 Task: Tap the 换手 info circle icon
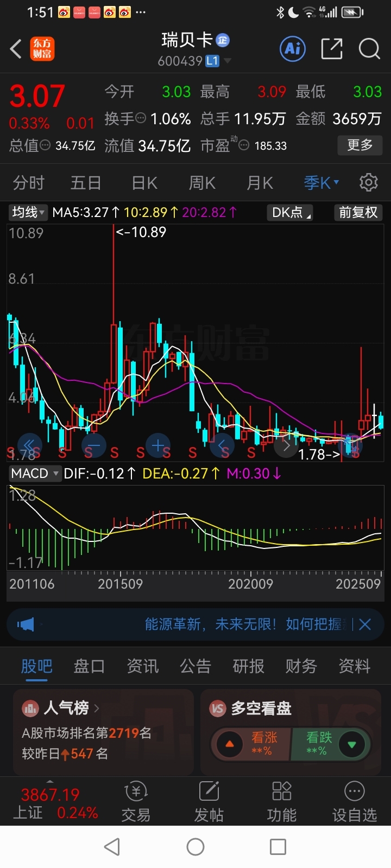pyautogui.click(x=141, y=118)
